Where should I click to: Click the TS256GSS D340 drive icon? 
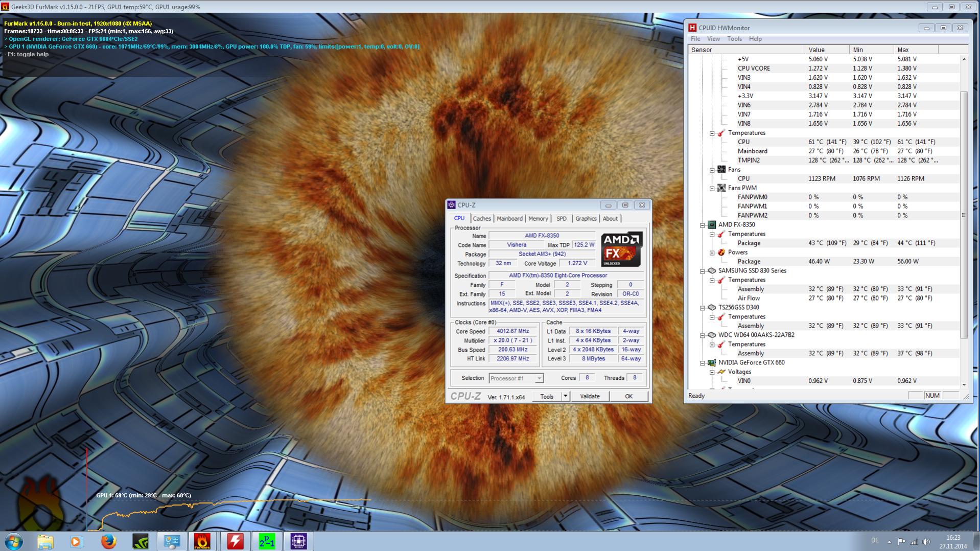[711, 308]
